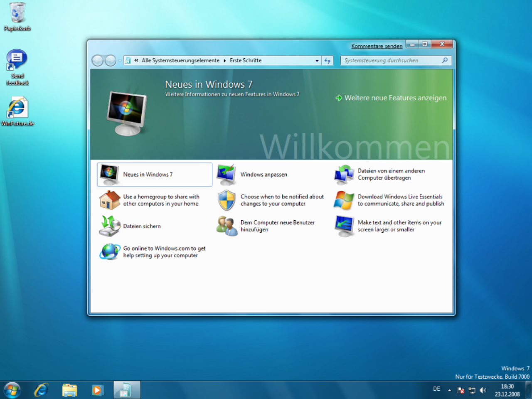Viewport: 532px width, 399px height.
Task: Open the recent pages dropdown arrow
Action: pyautogui.click(x=120, y=61)
